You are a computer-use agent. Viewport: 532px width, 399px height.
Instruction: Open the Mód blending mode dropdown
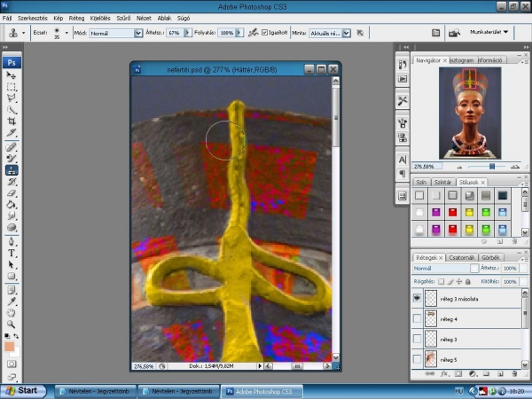click(138, 33)
